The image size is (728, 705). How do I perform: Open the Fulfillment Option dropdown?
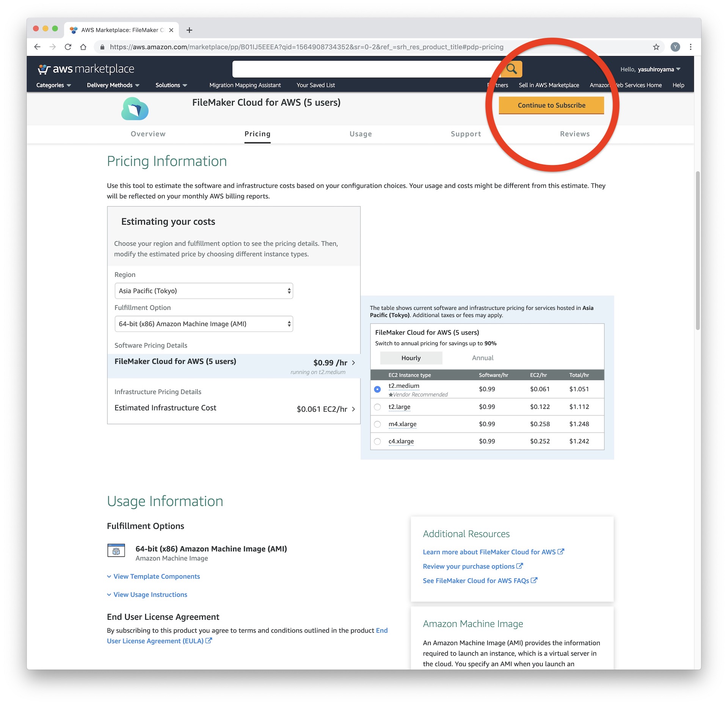(204, 324)
